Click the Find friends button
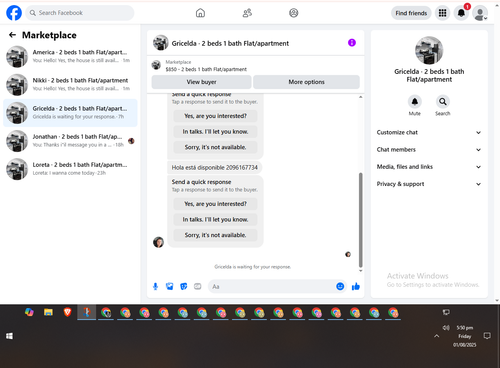The image size is (500, 368). [x=411, y=13]
